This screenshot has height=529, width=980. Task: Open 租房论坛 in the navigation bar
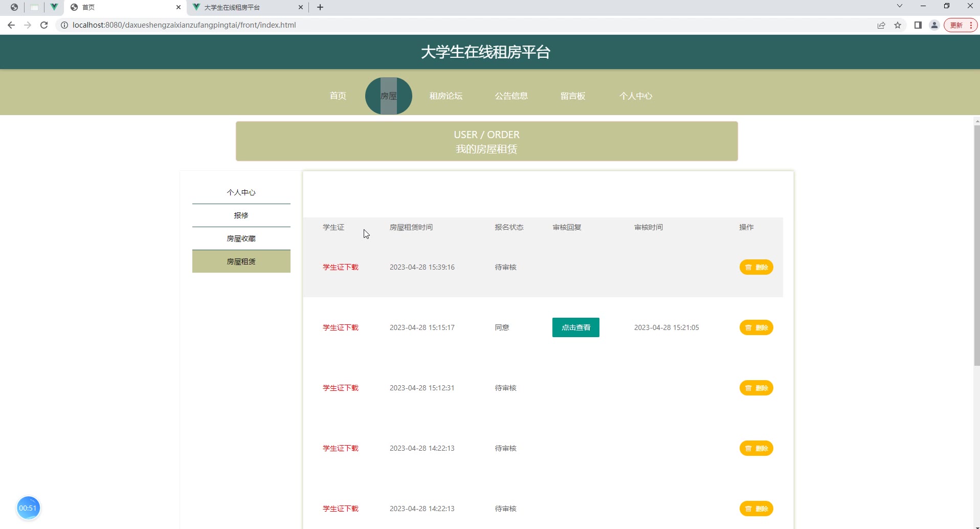pyautogui.click(x=446, y=96)
